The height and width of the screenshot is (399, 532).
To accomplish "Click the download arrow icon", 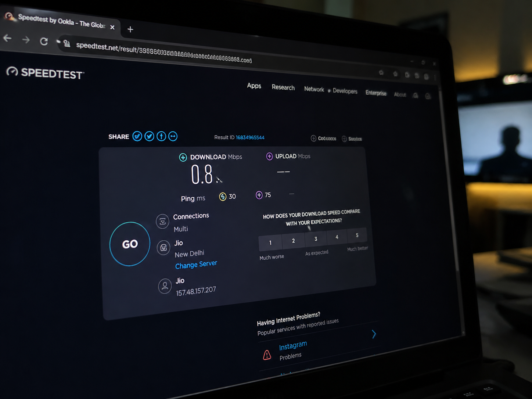I will click(183, 157).
